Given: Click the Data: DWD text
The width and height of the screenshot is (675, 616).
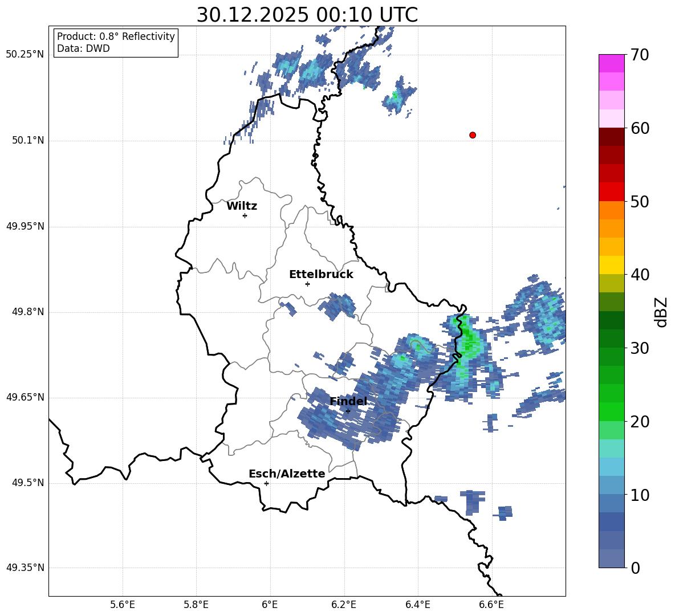Looking at the screenshot, I should (83, 48).
